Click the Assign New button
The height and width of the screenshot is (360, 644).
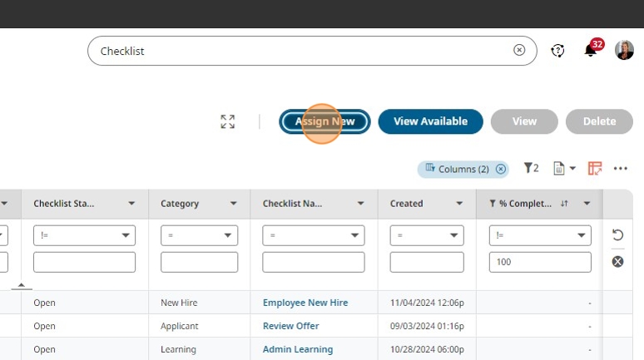[x=324, y=121]
